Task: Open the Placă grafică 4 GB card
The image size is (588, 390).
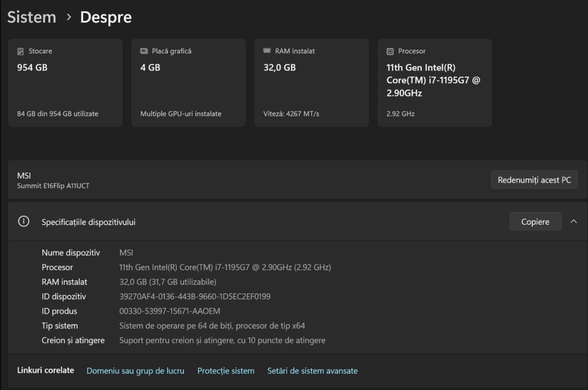Action: [x=188, y=82]
